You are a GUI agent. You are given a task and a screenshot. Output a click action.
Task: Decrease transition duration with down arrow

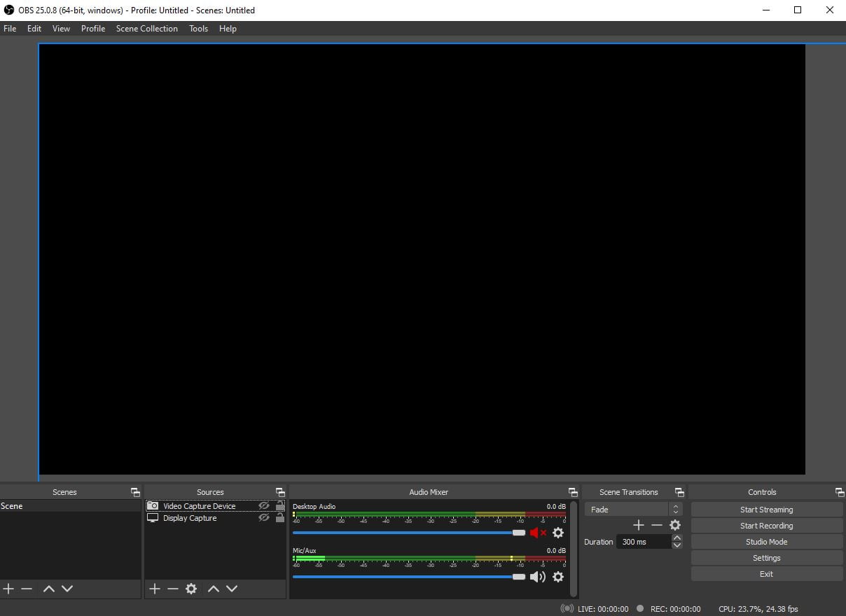pyautogui.click(x=677, y=545)
